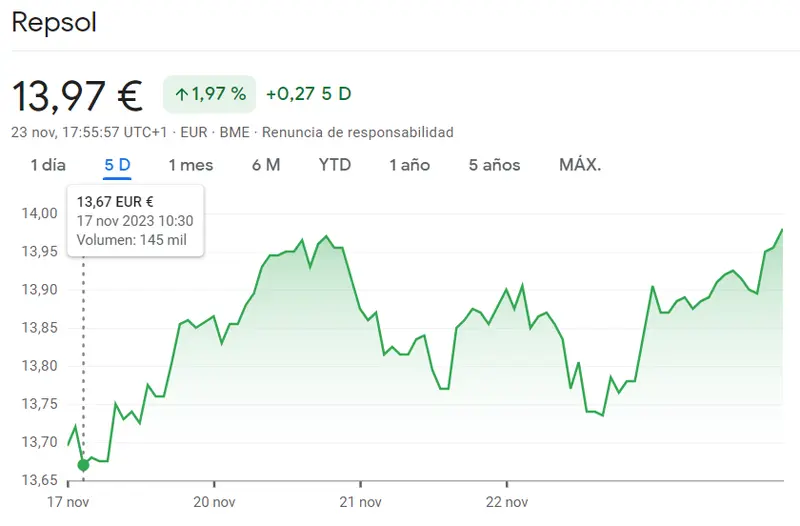The height and width of the screenshot is (526, 800).
Task: Click the 22 nov axis label
Action: point(507,502)
